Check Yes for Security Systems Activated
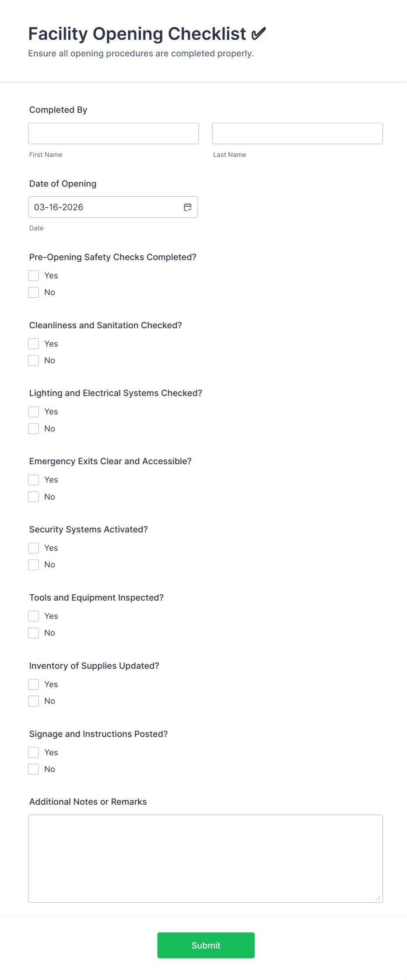The width and height of the screenshot is (407, 980). coord(34,548)
